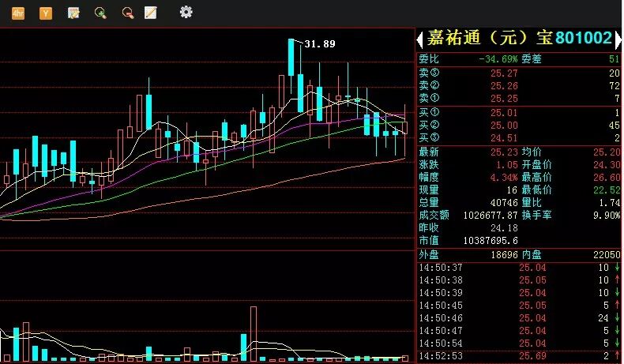624x364 pixels.
Task: Click the 现量 value 16
Action: click(x=512, y=190)
